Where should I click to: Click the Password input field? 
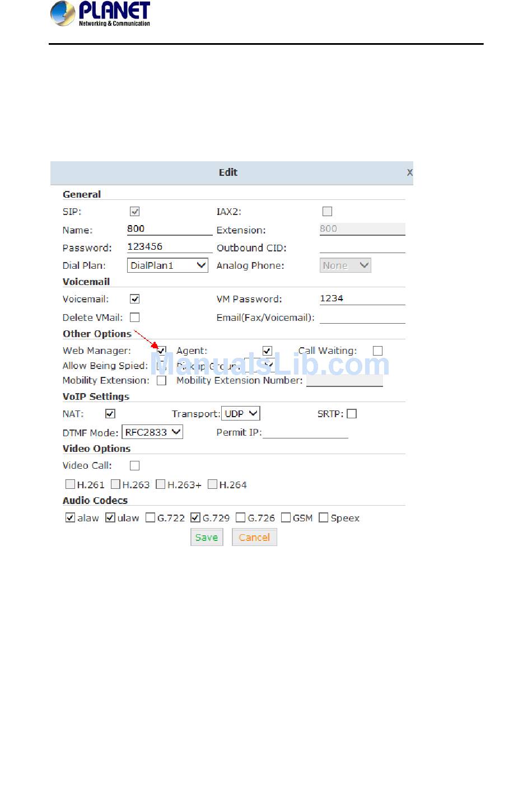point(169,247)
